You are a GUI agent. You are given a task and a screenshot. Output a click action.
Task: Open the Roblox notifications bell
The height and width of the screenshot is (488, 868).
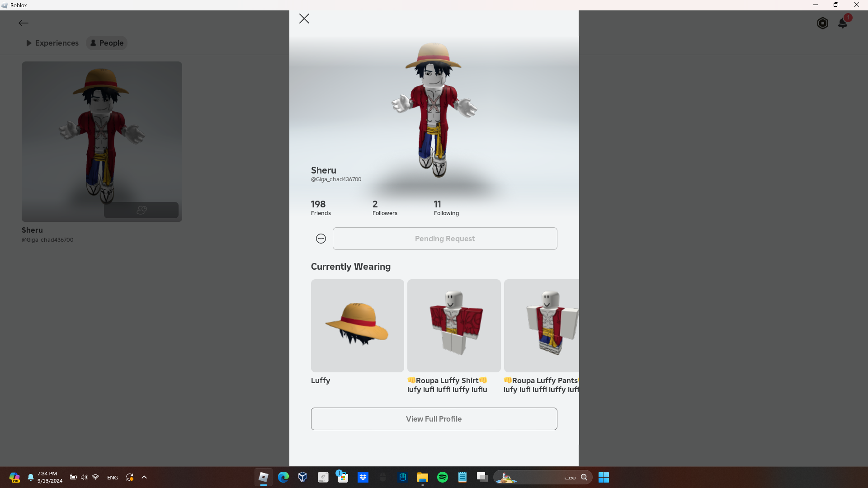[843, 23]
